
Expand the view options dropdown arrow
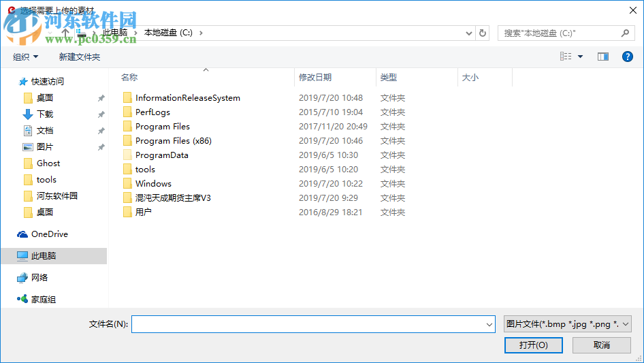(x=580, y=57)
